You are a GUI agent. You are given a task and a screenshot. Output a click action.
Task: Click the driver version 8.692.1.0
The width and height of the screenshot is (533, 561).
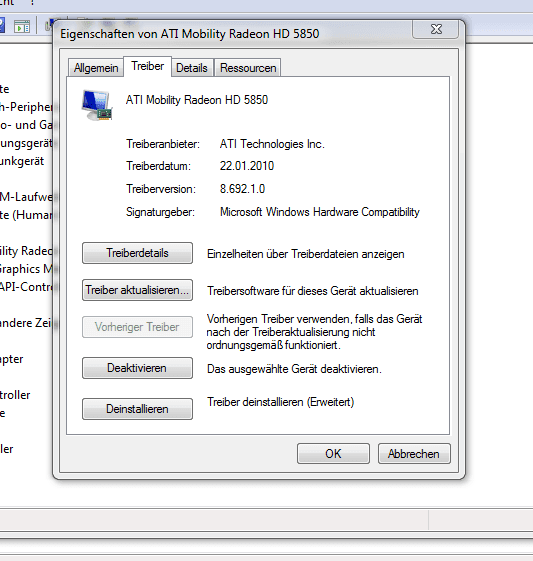[x=243, y=189]
